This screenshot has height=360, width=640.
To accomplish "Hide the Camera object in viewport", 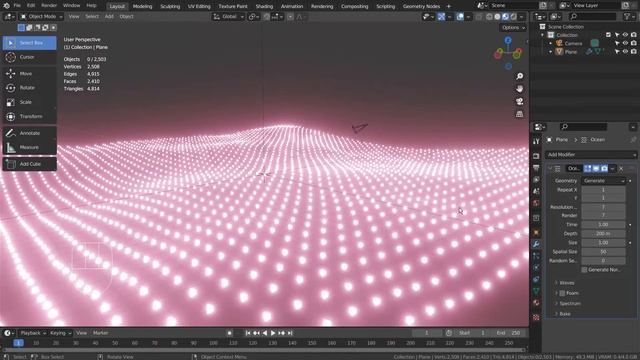I will pyautogui.click(x=625, y=43).
